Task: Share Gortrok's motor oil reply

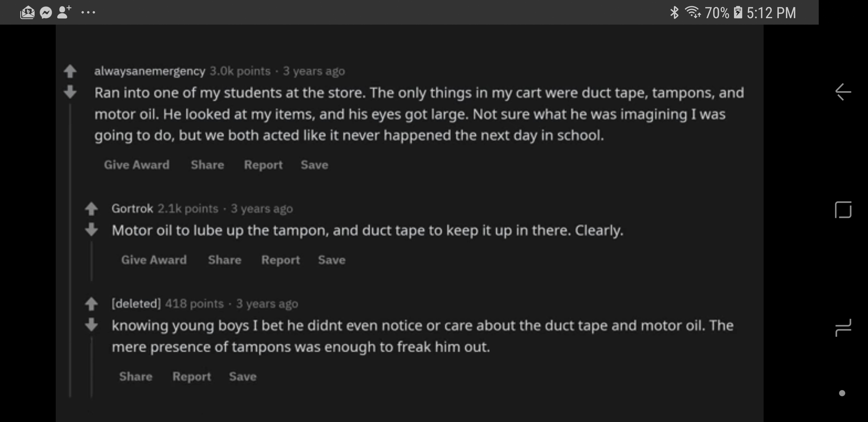Action: 224,260
